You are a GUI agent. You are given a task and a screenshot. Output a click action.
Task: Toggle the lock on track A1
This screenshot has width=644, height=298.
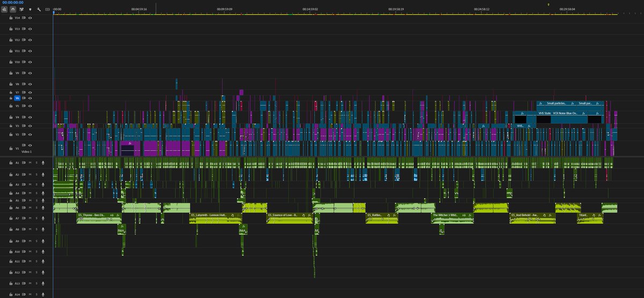pos(10,163)
